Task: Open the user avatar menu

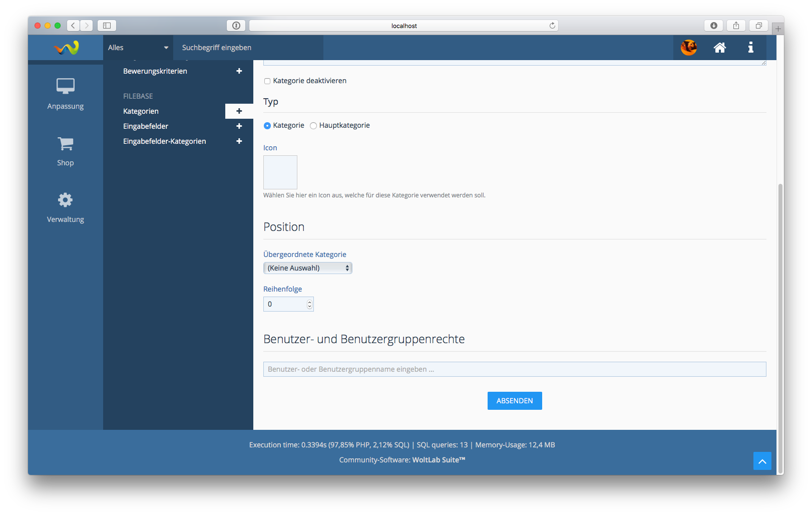Action: click(688, 48)
